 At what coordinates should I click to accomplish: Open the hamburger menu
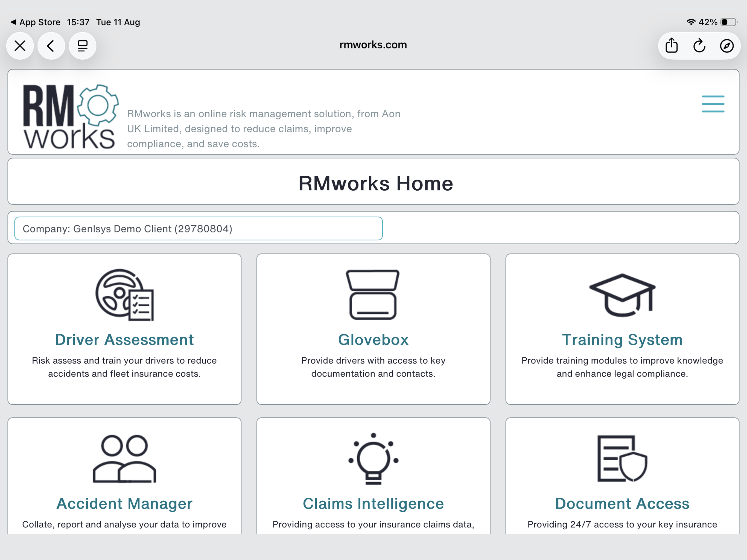tap(713, 104)
